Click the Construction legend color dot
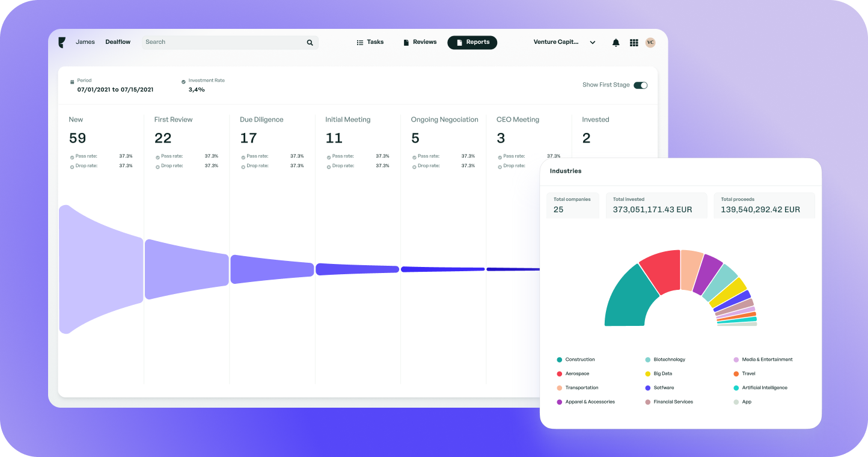The image size is (868, 457). [560, 360]
